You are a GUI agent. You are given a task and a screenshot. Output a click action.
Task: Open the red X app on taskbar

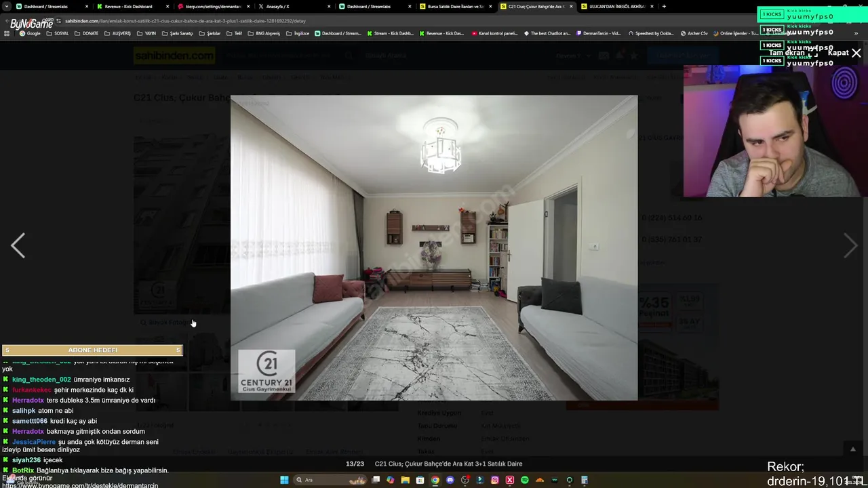(509, 480)
